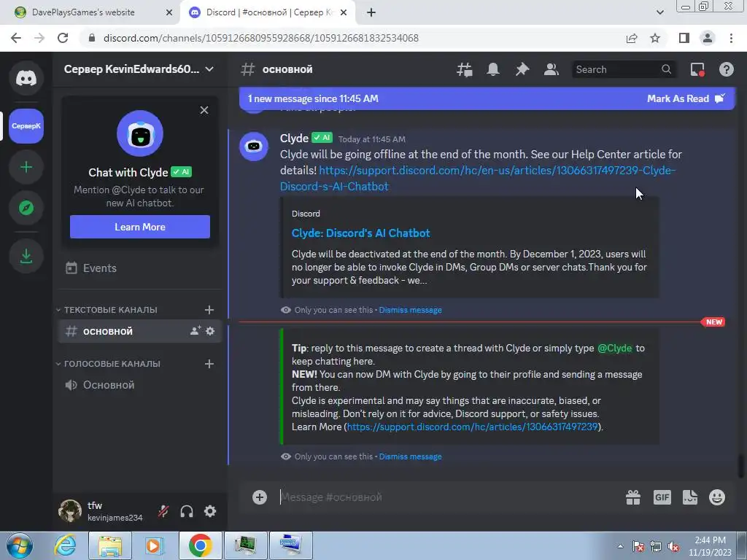Collapse ТЕКСТОВЫЕ КАНАЛЫ category
This screenshot has width=747, height=560.
click(107, 310)
